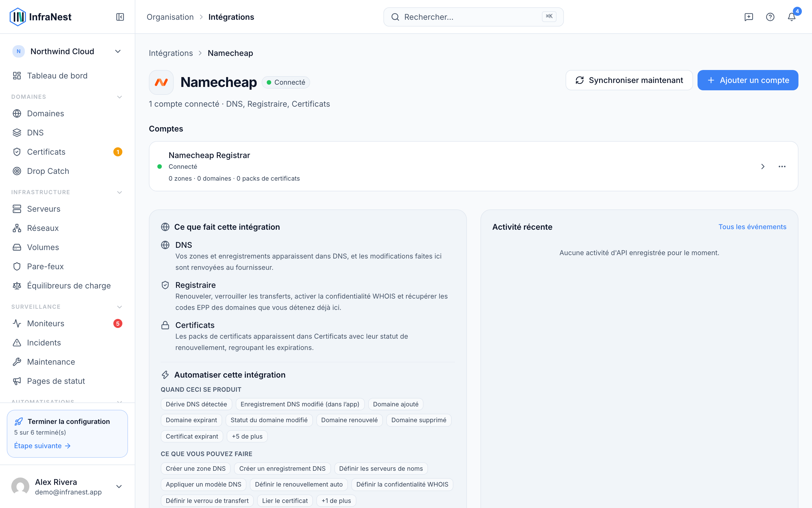Click Intégrations breadcrumb above Namecheap
This screenshot has height=508, width=812.
click(171, 53)
